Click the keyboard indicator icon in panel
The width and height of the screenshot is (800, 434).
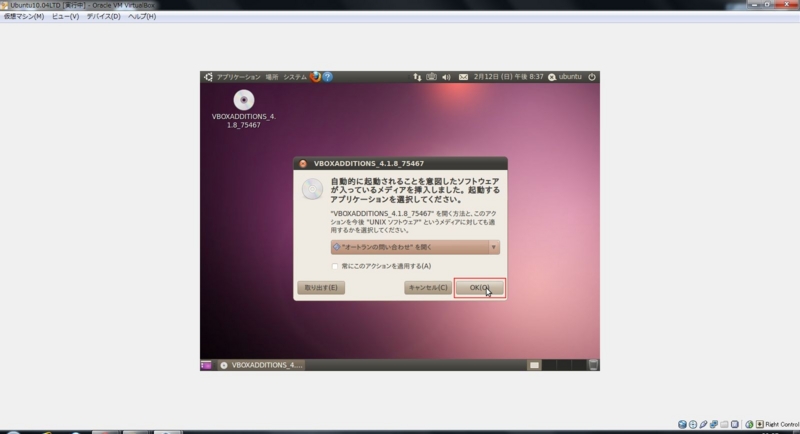432,77
